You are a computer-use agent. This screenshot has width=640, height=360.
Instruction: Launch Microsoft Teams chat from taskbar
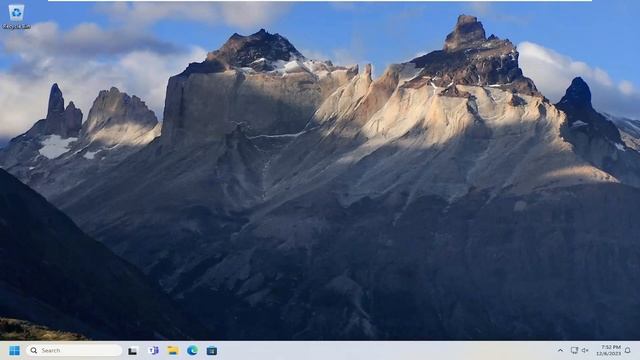[x=153, y=350]
